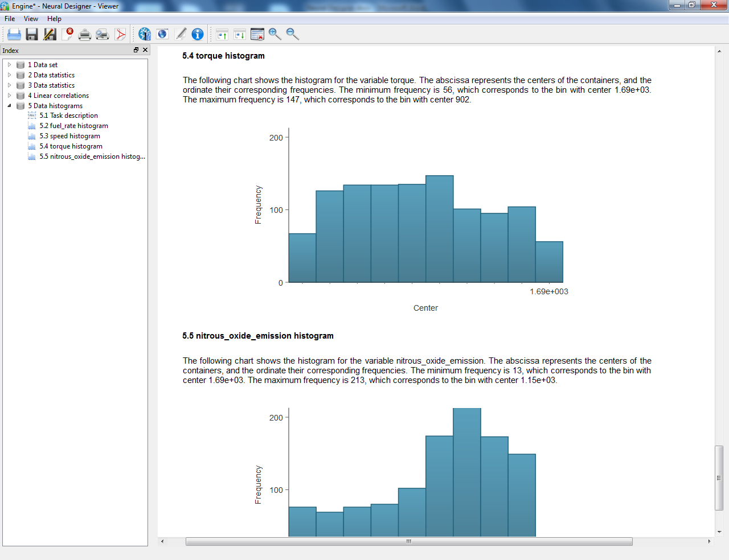The image size is (729, 560).
Task: Open 5.5 nitrous_oxide_emission histogram in index
Action: tap(92, 157)
